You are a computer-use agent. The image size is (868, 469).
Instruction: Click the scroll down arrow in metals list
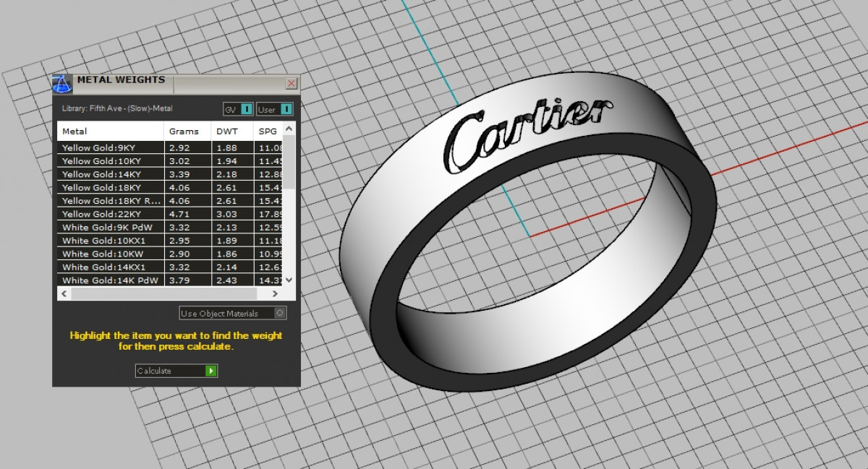point(289,280)
